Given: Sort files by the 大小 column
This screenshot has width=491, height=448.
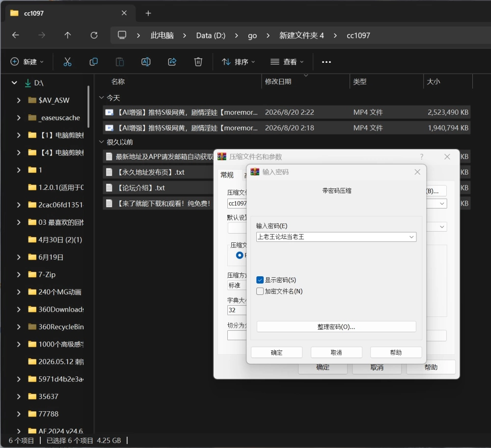Looking at the screenshot, I should [434, 81].
